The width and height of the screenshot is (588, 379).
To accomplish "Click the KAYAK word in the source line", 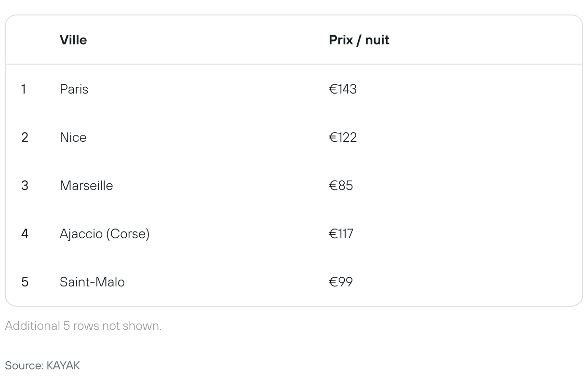I will [63, 365].
